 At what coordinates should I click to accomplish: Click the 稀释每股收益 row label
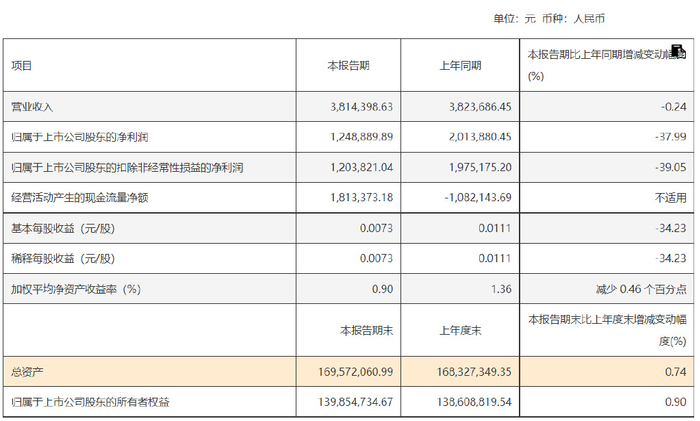63,258
